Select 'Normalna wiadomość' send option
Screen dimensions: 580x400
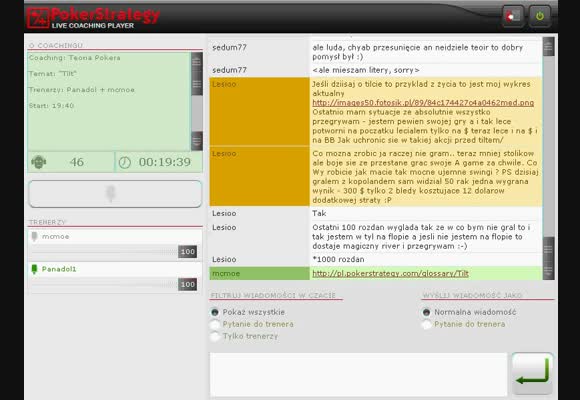click(x=426, y=312)
